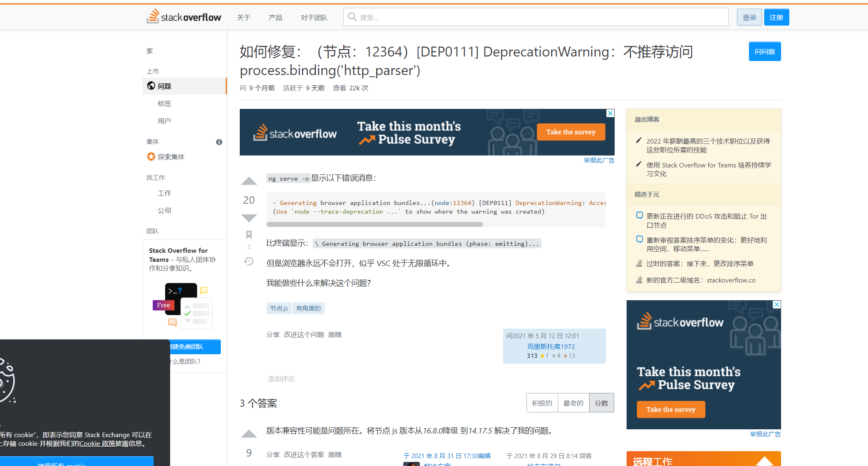Click chat icon beside DDoS 攻击 update
This screenshot has width=868, height=466.
click(639, 215)
